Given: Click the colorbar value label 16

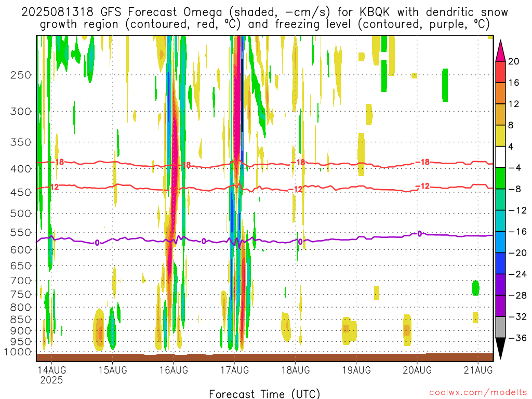Looking at the screenshot, I should click(x=514, y=83).
